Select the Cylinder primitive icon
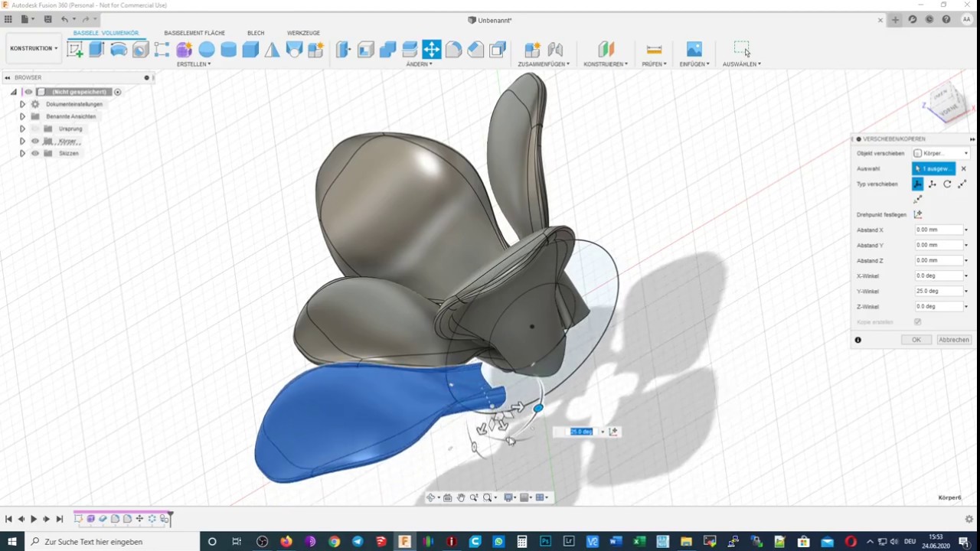 point(228,50)
